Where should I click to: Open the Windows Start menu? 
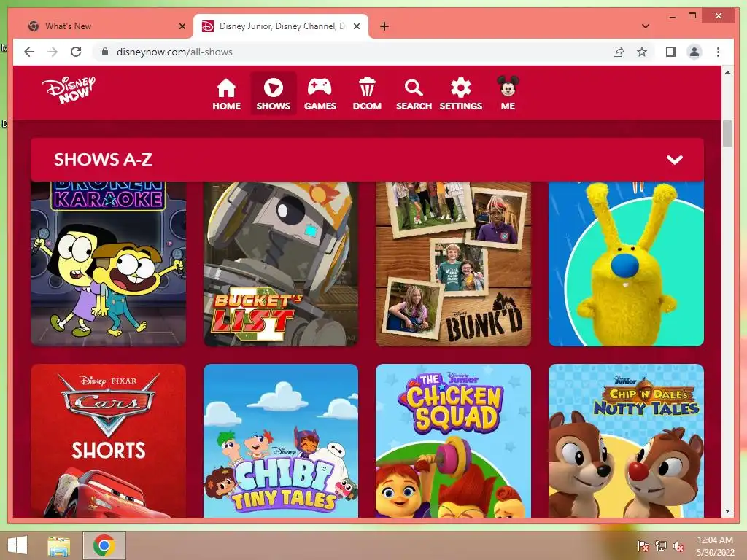18,545
